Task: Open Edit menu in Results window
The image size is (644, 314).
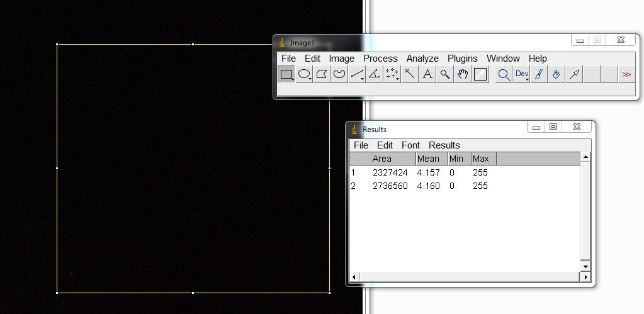Action: [385, 145]
